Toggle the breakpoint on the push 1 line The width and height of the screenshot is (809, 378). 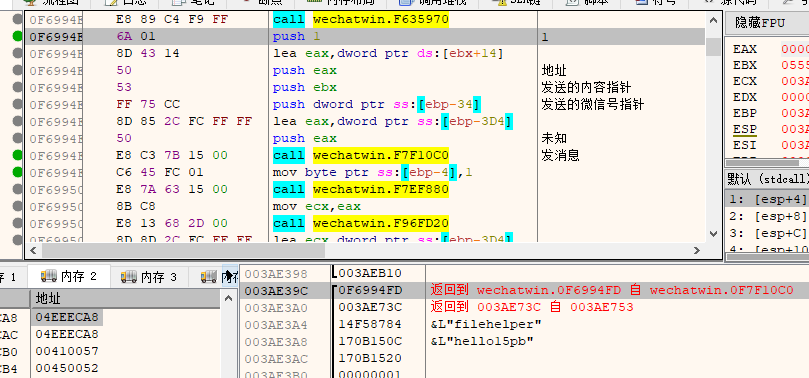18,36
